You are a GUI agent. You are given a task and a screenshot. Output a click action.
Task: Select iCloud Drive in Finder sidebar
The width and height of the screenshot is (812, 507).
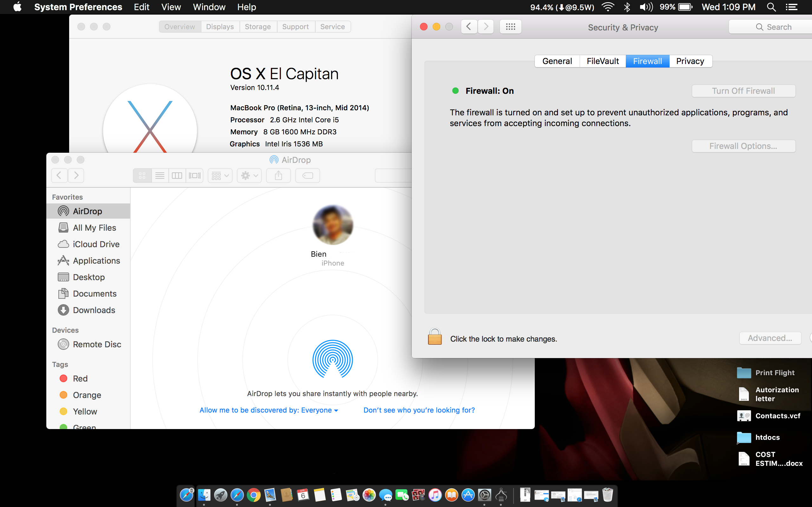[x=96, y=244]
